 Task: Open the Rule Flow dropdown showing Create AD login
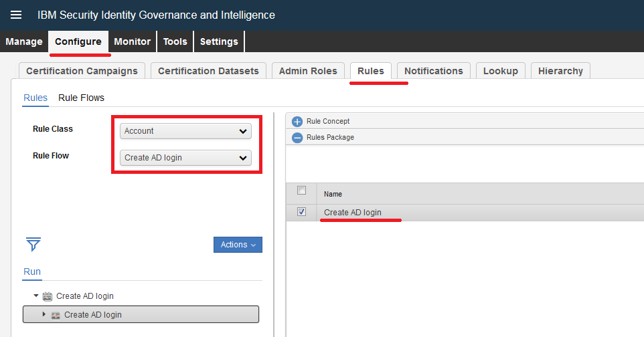coord(185,158)
